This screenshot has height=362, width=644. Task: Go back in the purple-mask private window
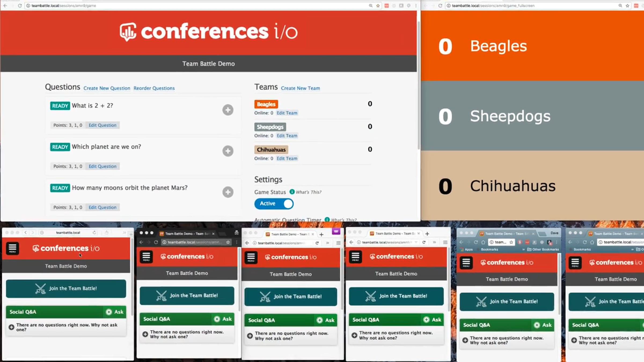click(247, 243)
